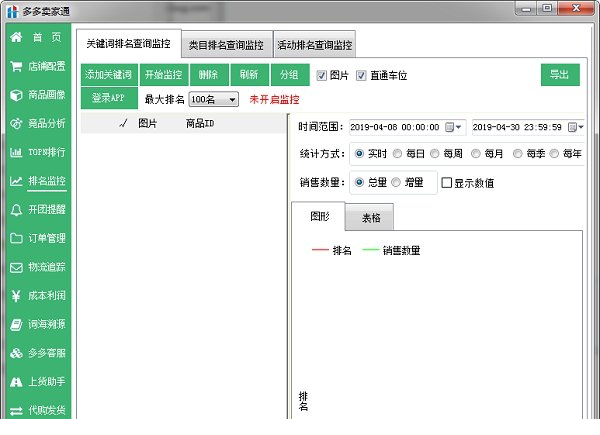600x435 pixels.
Task: Click the cube icon for 商品画像
Action: tap(16, 95)
